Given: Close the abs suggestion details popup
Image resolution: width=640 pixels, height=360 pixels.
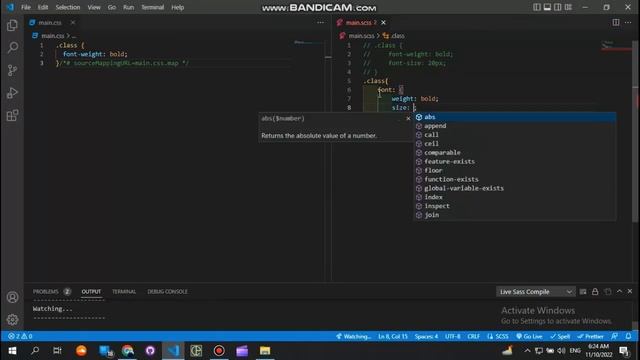Looking at the screenshot, I should tap(408, 118).
